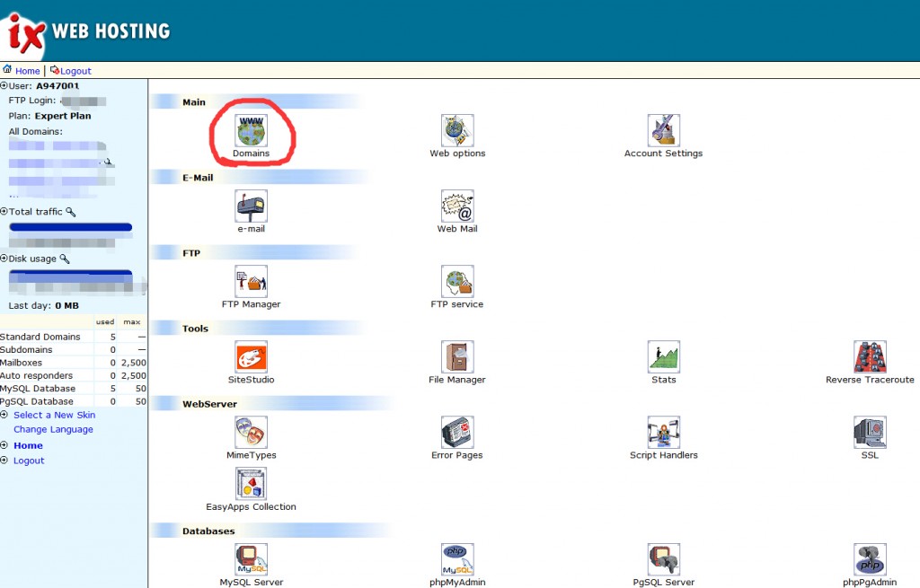
Task: Click the house icon in the top bar
Action: coord(7,69)
